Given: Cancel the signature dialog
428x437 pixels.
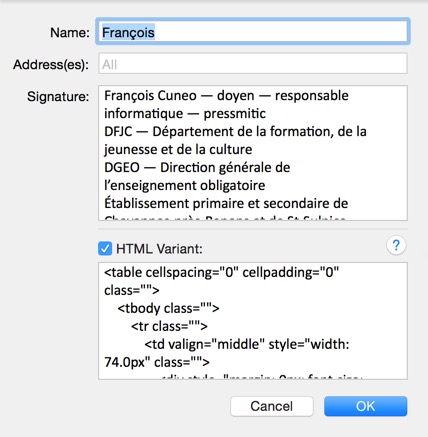Looking at the screenshot, I should 272,406.
